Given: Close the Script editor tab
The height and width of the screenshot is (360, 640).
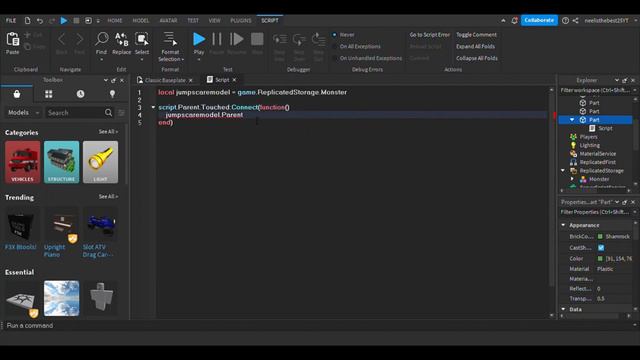Looking at the screenshot, I should (x=234, y=80).
